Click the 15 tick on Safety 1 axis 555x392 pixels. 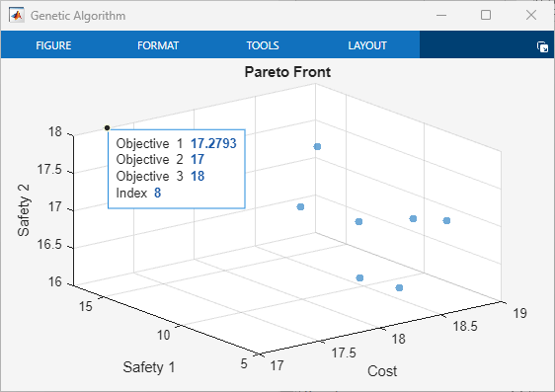click(x=85, y=306)
